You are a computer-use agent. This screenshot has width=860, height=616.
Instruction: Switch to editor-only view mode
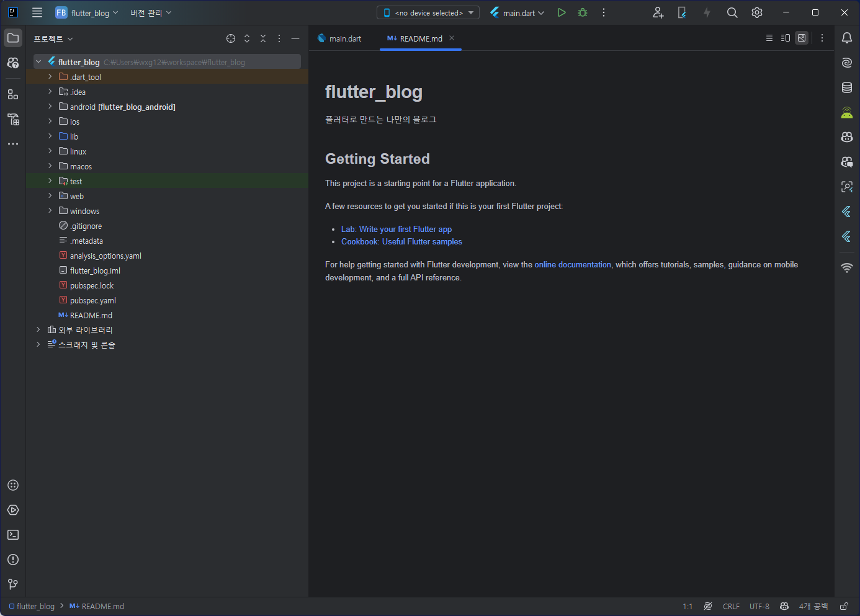[x=769, y=38]
